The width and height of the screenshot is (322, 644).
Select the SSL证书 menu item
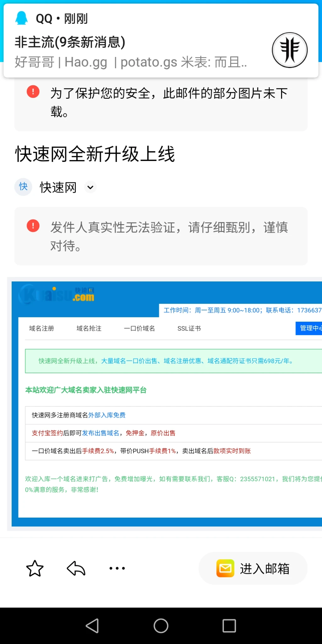(189, 328)
